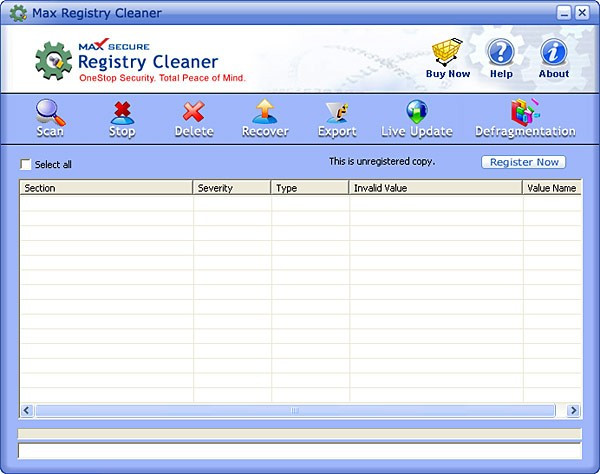Viewport: 600px width, 474px height.
Task: Click the Delete red X icon
Action: click(x=194, y=118)
